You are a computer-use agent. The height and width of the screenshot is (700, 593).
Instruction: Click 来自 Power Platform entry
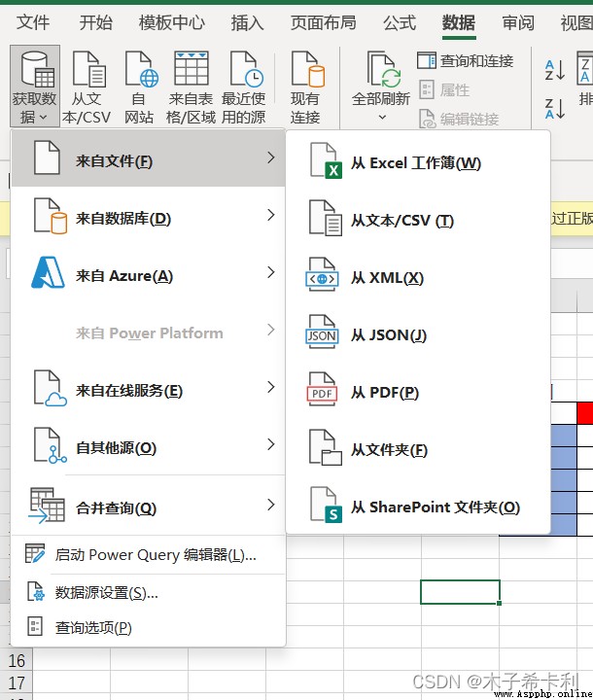149,332
